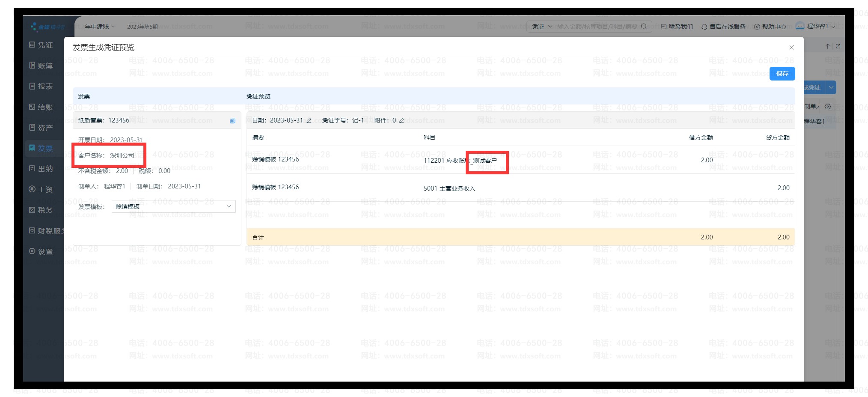Expand the 凭证 search type dropdown

click(541, 27)
